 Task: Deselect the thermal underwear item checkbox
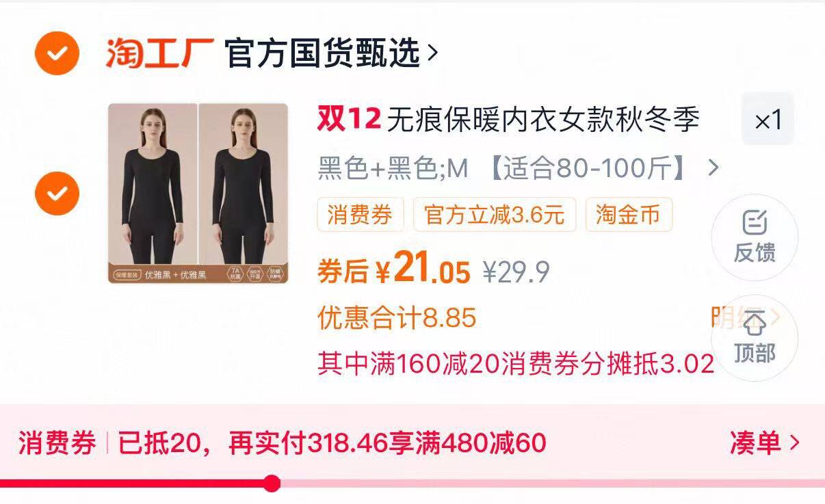tap(57, 194)
